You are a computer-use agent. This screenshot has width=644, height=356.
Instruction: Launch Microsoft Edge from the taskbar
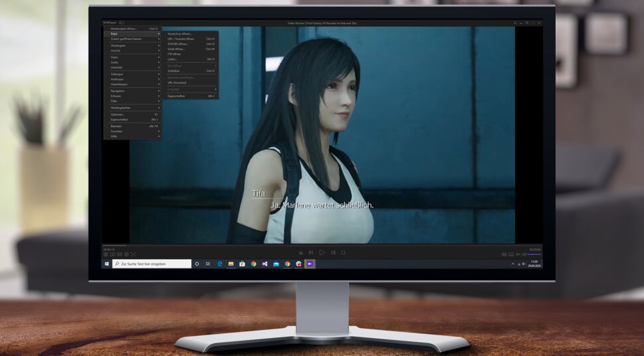coord(220,264)
